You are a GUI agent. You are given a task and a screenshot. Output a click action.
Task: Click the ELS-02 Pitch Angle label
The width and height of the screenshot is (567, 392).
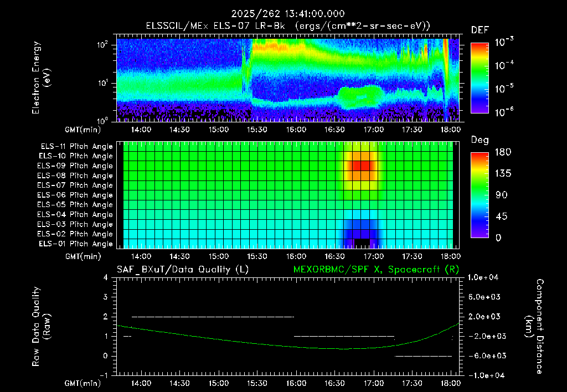(x=75, y=234)
